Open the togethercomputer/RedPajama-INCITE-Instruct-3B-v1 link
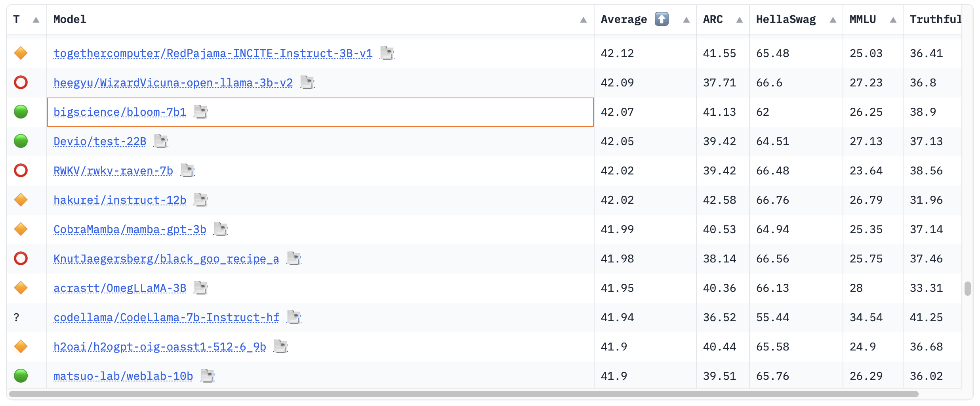Screen dimensions: 980x406 coord(213,54)
